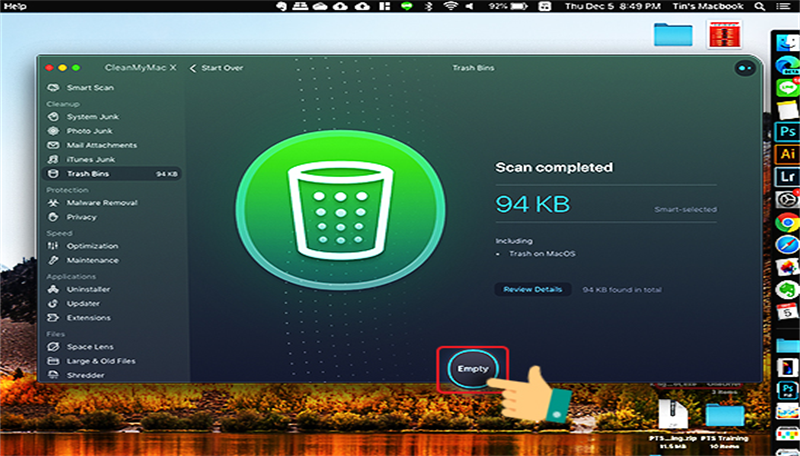Select the System Junk sidebar icon
Screen dimensions: 800x456
[53, 117]
